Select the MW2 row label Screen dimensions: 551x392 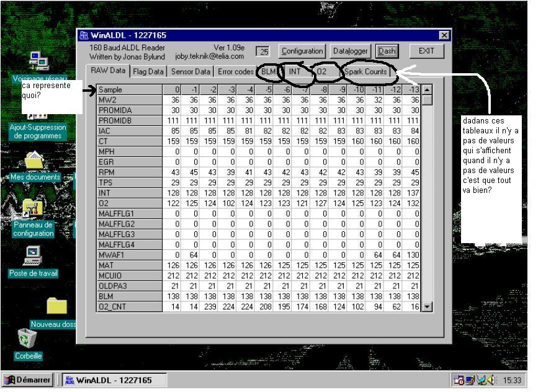129,100
